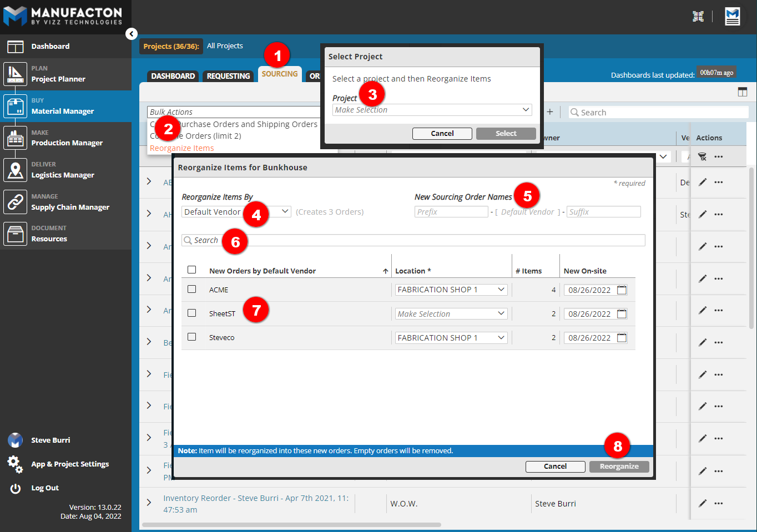Open the Supply Chain Manager link icon
Screen dimensions: 757x532
(x=15, y=202)
